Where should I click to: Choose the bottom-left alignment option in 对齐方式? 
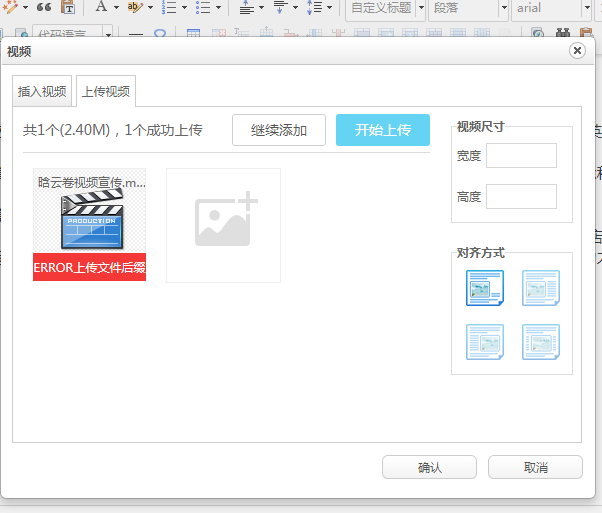click(x=485, y=342)
